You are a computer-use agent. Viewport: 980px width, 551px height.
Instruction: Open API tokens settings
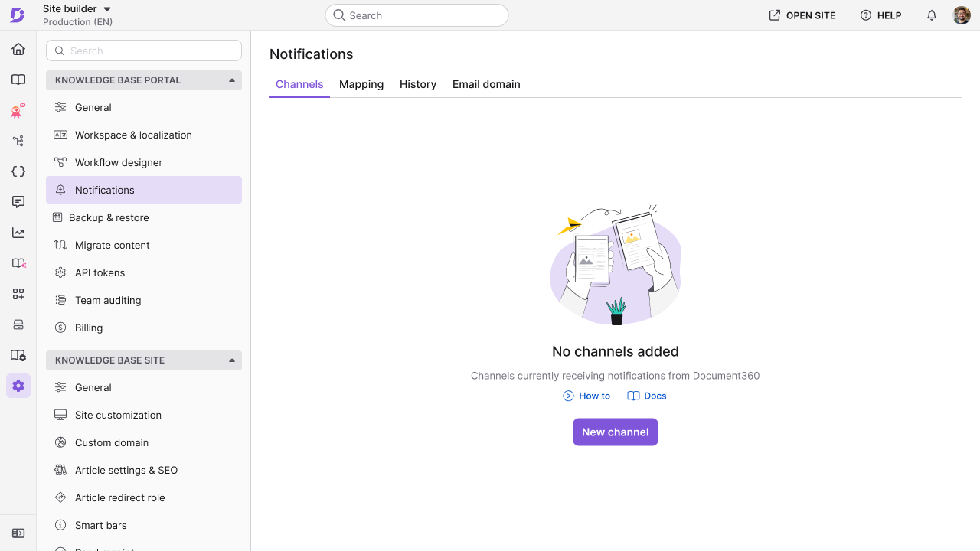[144, 272]
